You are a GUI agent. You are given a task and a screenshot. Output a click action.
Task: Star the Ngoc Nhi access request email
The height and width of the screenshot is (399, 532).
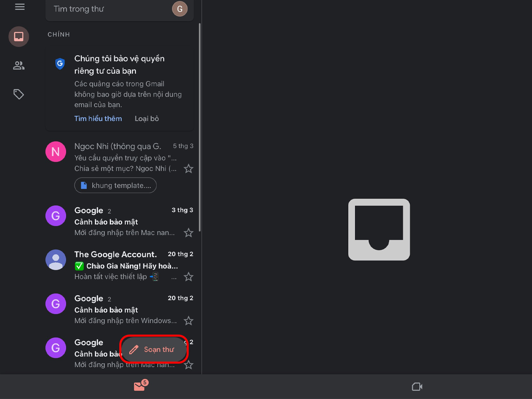[189, 169]
